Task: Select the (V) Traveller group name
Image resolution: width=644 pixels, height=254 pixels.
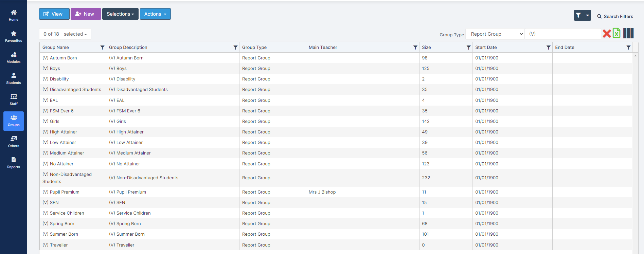Action: (55, 245)
